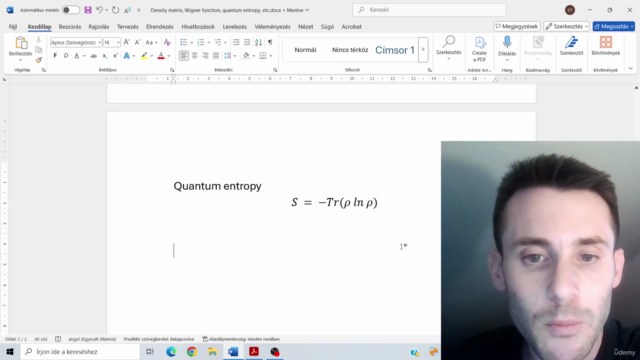Expand the document title Mentve dropdown
640x360 pixels.
click(307, 10)
